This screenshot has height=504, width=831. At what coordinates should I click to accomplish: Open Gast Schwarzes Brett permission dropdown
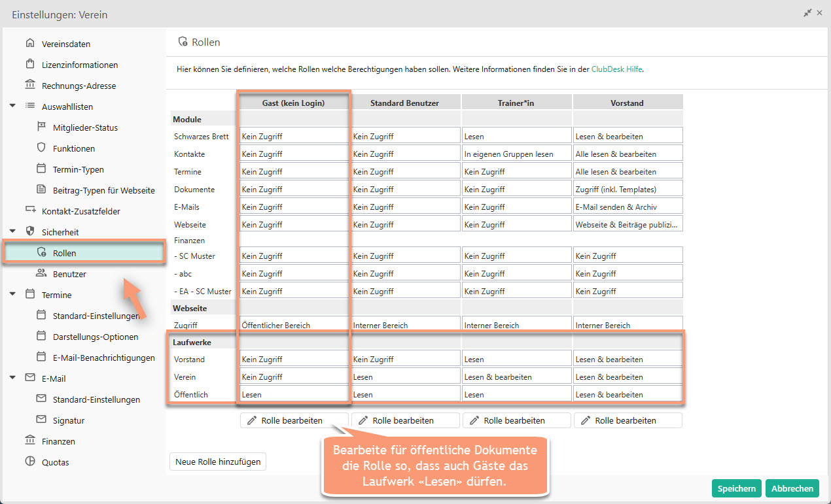coord(294,136)
